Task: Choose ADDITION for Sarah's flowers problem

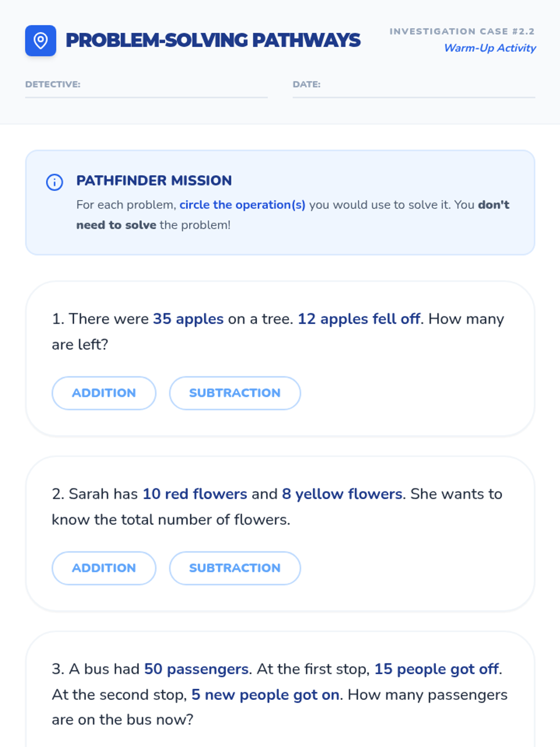Action: 104,568
